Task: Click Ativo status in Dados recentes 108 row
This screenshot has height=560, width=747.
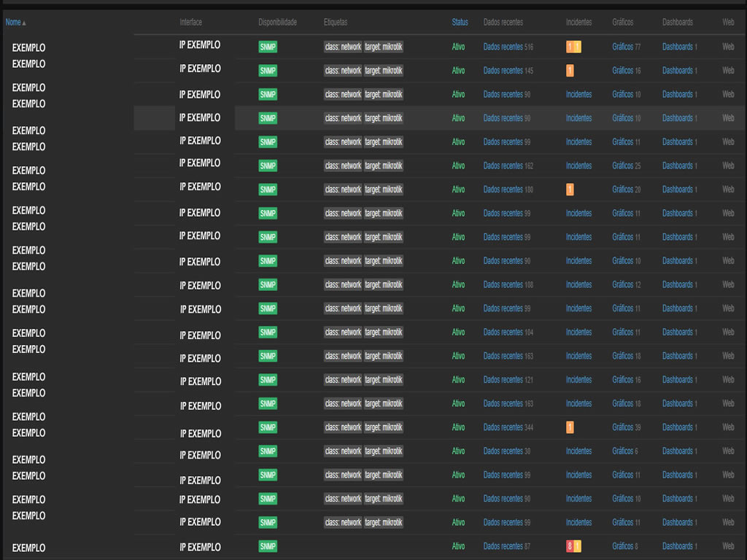Action: (x=458, y=285)
